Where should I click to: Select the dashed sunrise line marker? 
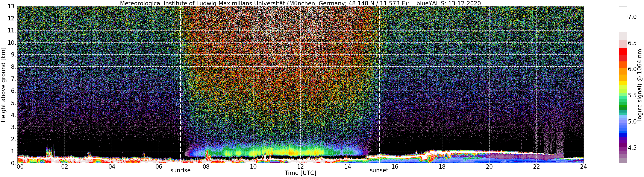pos(180,85)
